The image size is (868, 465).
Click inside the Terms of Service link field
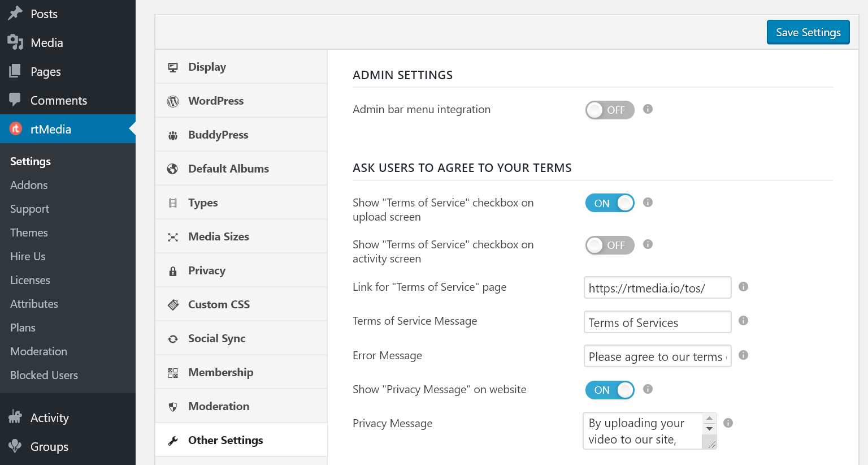[x=657, y=287]
